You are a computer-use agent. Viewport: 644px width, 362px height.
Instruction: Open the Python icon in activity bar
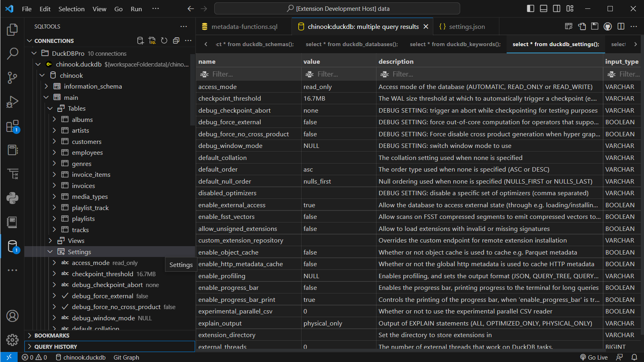point(12,198)
